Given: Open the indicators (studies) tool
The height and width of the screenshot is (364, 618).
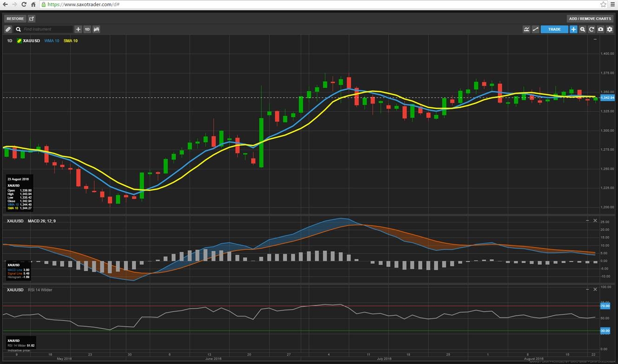Looking at the screenshot, I should [x=526, y=29].
